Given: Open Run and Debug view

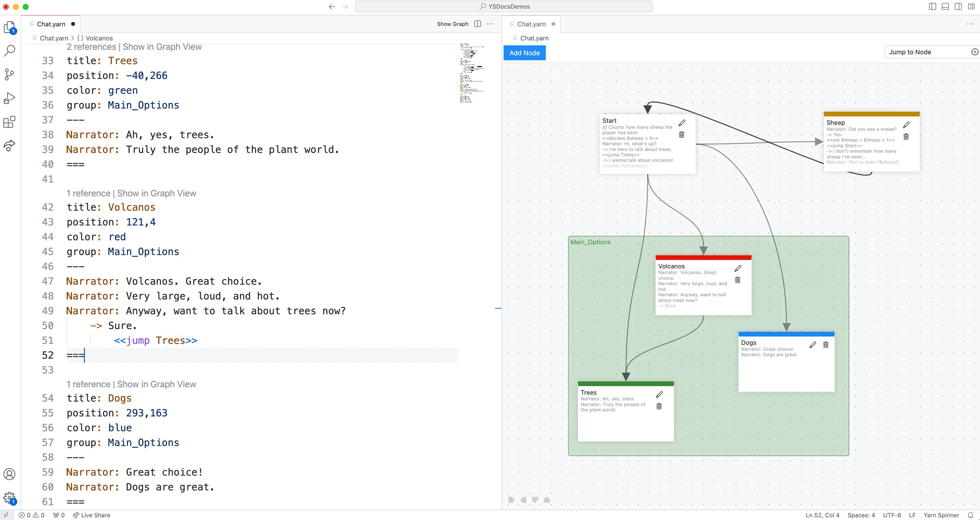Looking at the screenshot, I should 9,98.
